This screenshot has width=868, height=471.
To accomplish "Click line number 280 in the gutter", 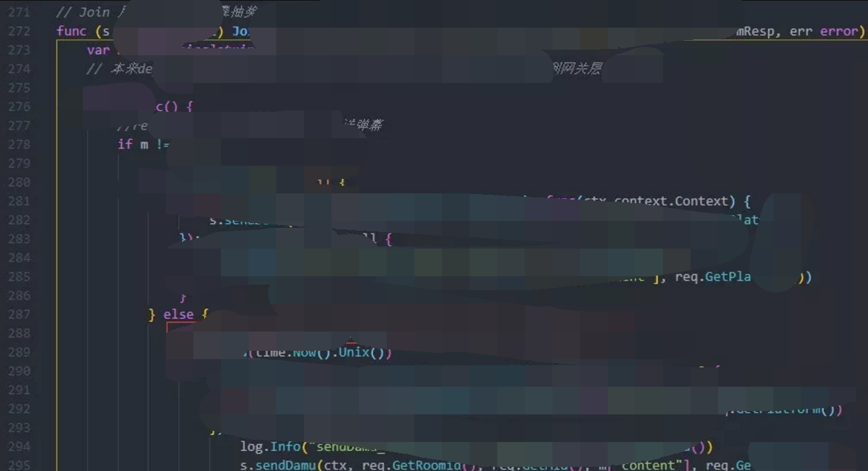I will (20, 182).
